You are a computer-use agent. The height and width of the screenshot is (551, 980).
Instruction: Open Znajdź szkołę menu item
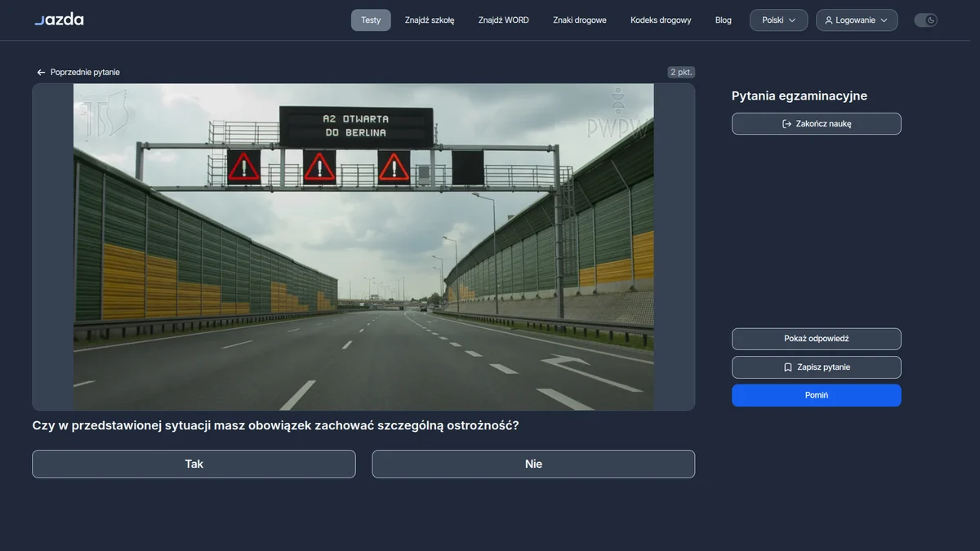click(430, 20)
